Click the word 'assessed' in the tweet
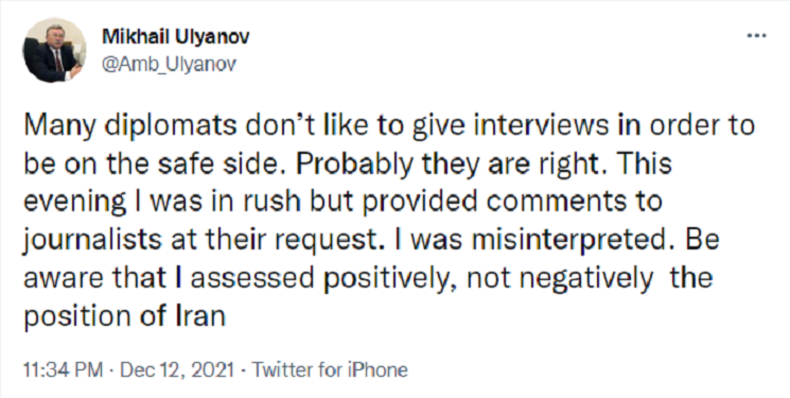Image resolution: width=790 pixels, height=398 pixels. click(252, 279)
